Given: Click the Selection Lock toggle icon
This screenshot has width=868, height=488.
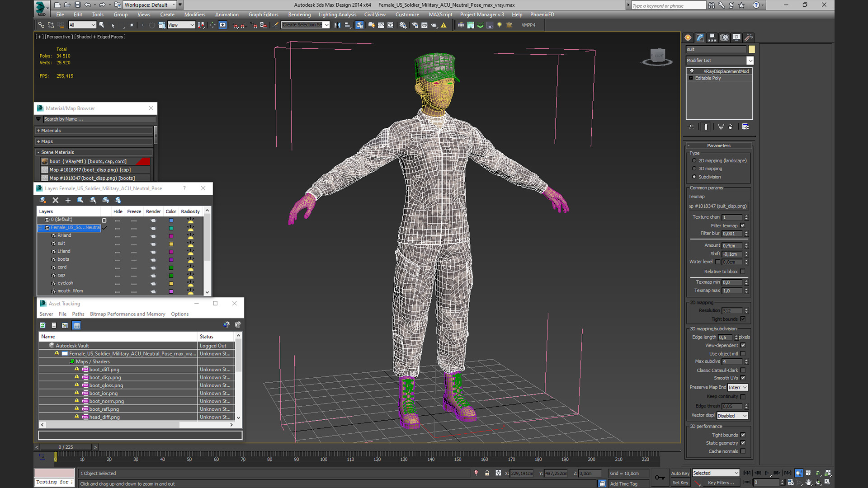Looking at the screenshot, I should point(487,473).
